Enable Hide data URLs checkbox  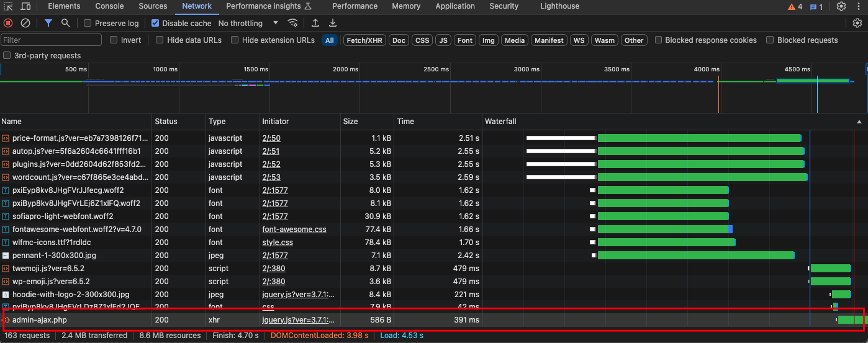coord(160,40)
